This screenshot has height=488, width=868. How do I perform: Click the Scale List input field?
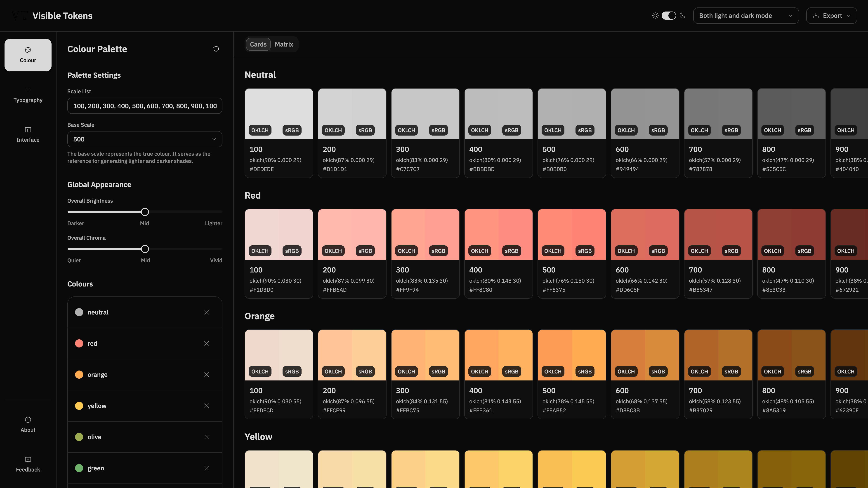(x=145, y=106)
